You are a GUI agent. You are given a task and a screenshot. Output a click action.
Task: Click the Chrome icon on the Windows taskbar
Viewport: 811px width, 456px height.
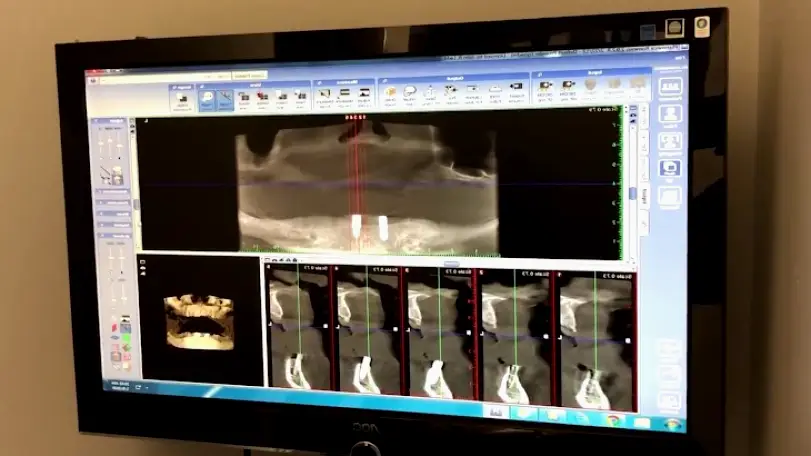point(613,420)
